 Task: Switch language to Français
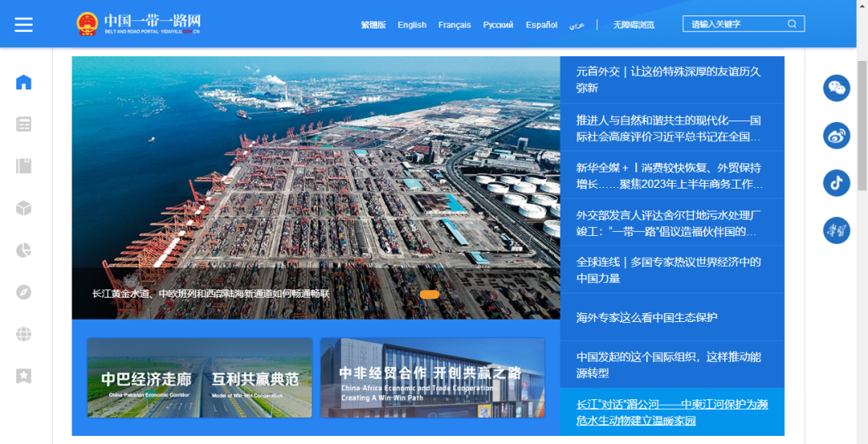454,25
